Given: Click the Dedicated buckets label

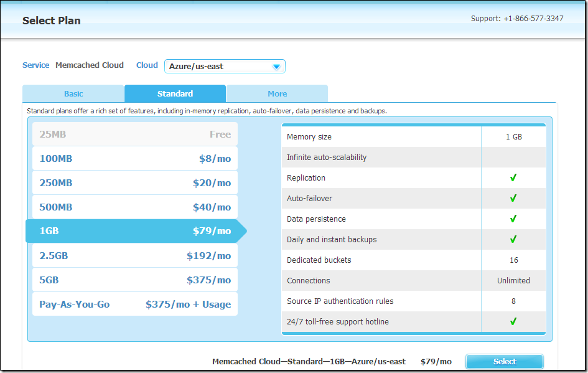Looking at the screenshot, I should click(319, 260).
